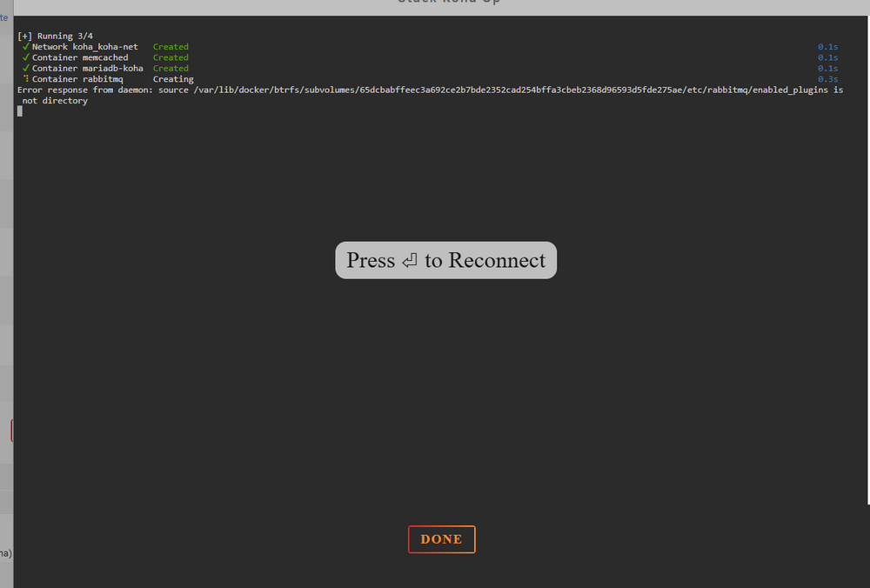Click the Running 3/4 status line

55,36
